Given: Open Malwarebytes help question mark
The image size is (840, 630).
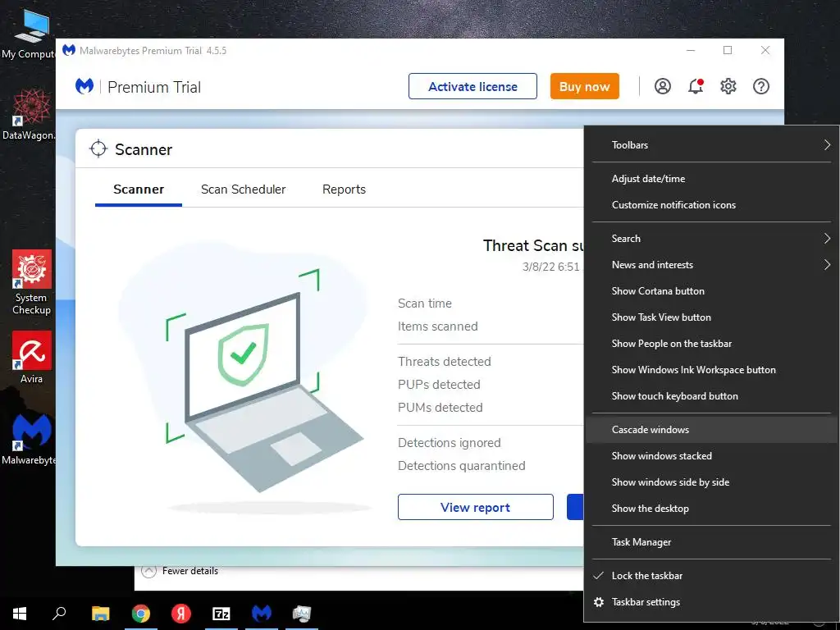Looking at the screenshot, I should point(760,86).
